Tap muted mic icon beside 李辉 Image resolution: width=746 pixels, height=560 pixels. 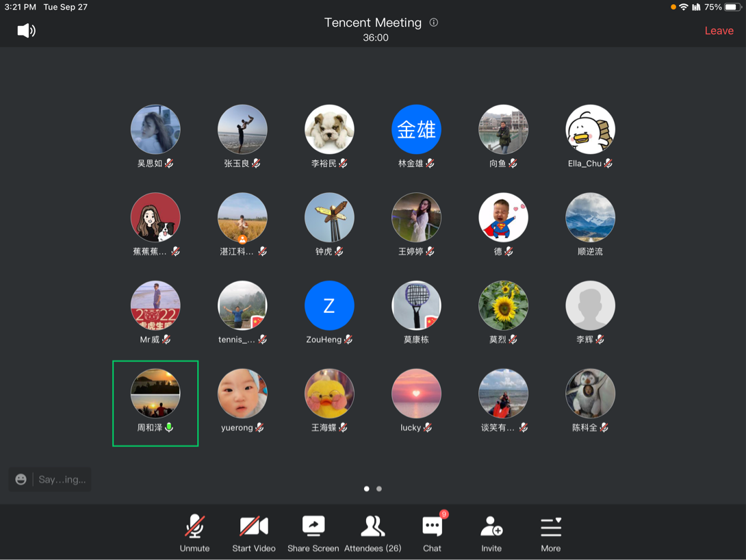pyautogui.click(x=600, y=340)
